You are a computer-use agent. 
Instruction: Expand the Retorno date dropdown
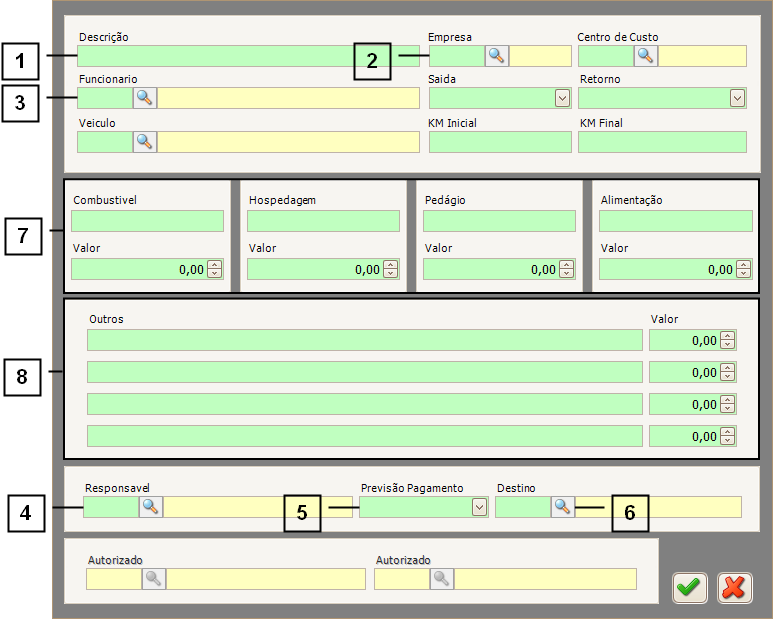point(738,98)
